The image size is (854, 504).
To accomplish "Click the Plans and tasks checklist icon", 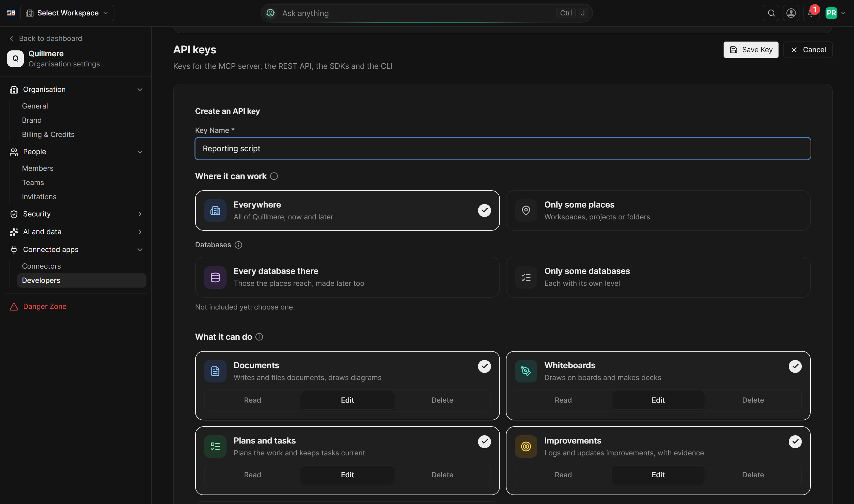I will 215,446.
